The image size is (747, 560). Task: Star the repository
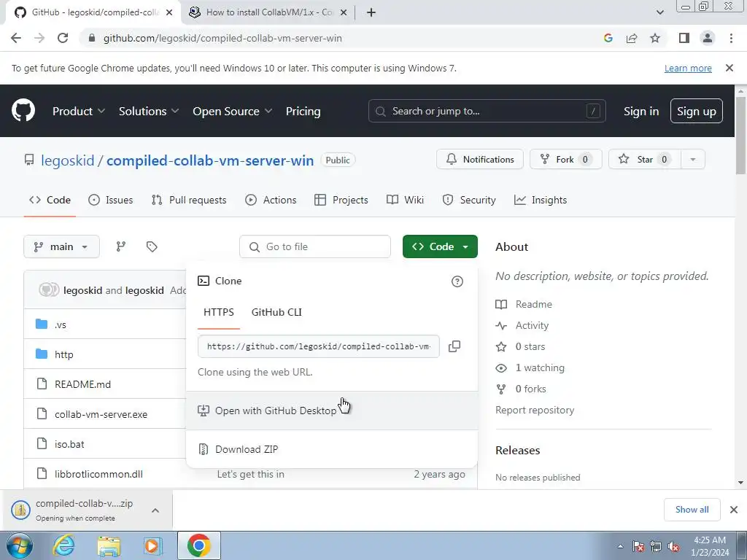pyautogui.click(x=645, y=160)
